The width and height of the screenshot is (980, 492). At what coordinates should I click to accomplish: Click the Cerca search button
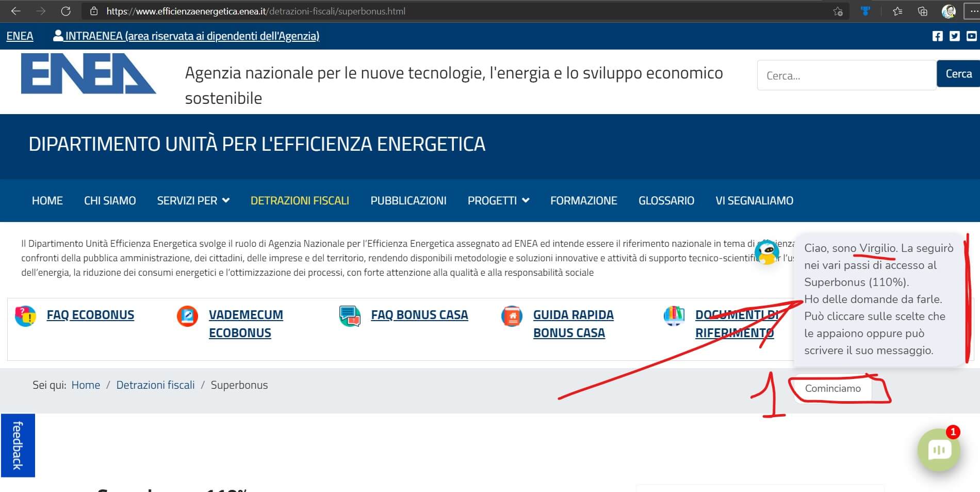pyautogui.click(x=958, y=74)
